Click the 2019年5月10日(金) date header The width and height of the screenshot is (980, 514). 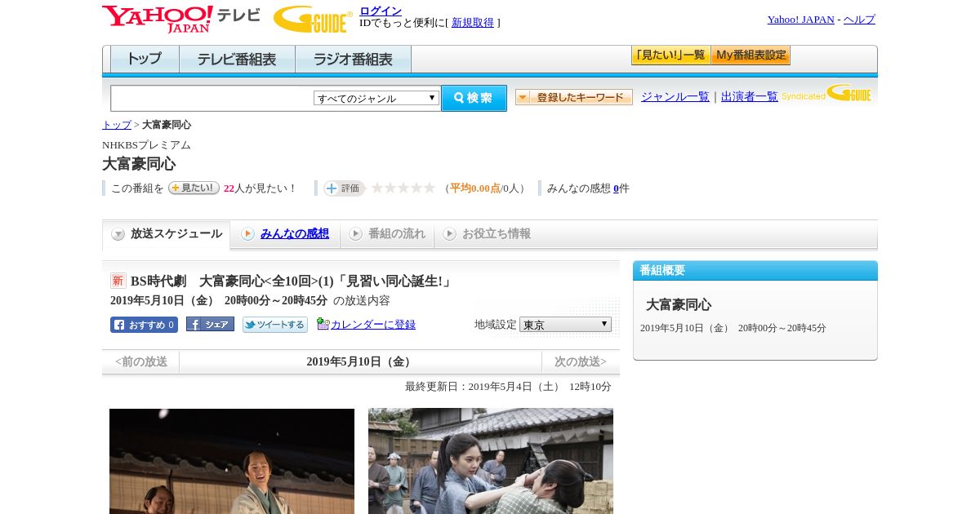(x=360, y=362)
